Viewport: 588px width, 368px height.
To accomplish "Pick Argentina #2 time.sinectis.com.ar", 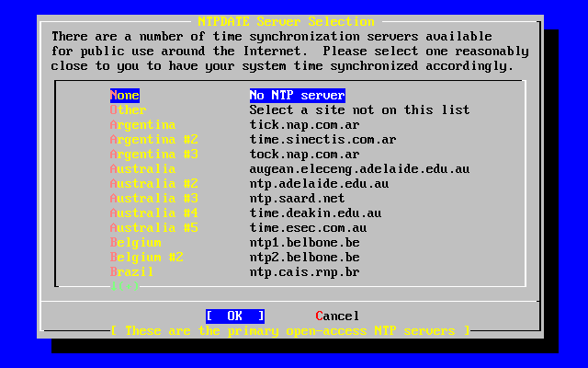I will pos(153,140).
